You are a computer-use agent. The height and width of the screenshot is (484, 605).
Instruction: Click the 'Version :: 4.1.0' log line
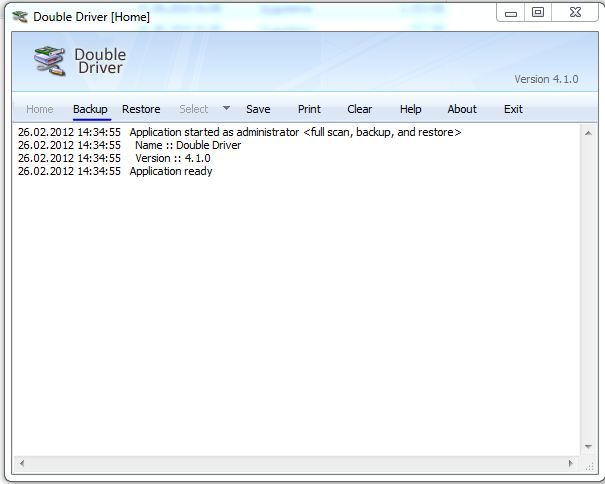point(114,158)
